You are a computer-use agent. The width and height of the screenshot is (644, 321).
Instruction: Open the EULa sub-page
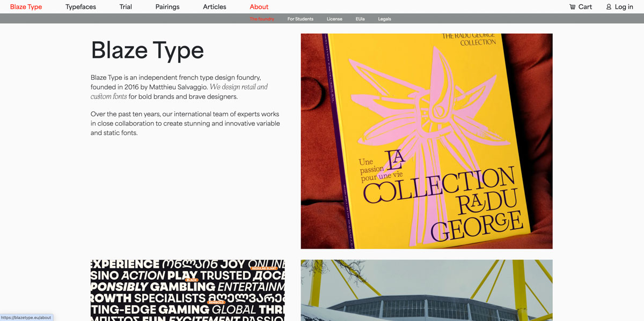click(360, 19)
